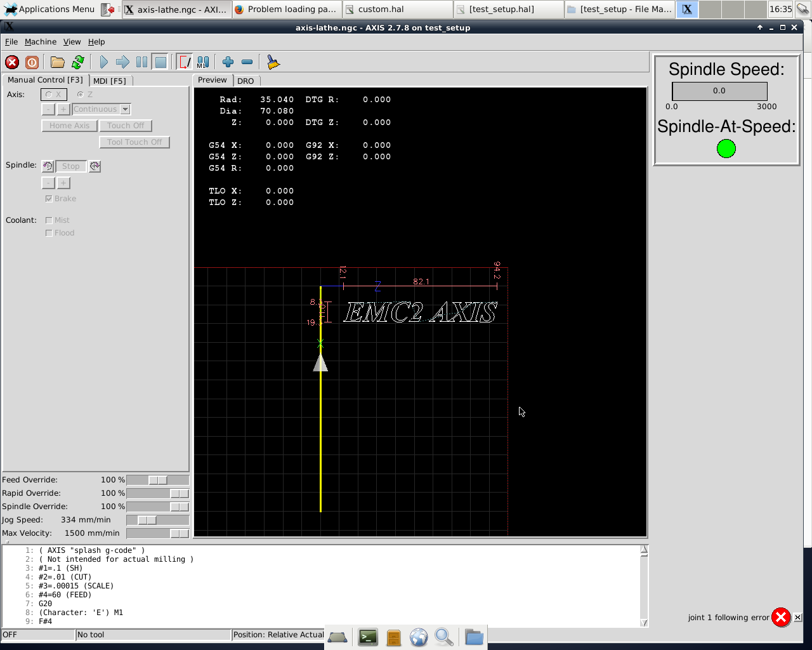This screenshot has height=650, width=812.
Task: Switch to DRO tab
Action: click(246, 81)
